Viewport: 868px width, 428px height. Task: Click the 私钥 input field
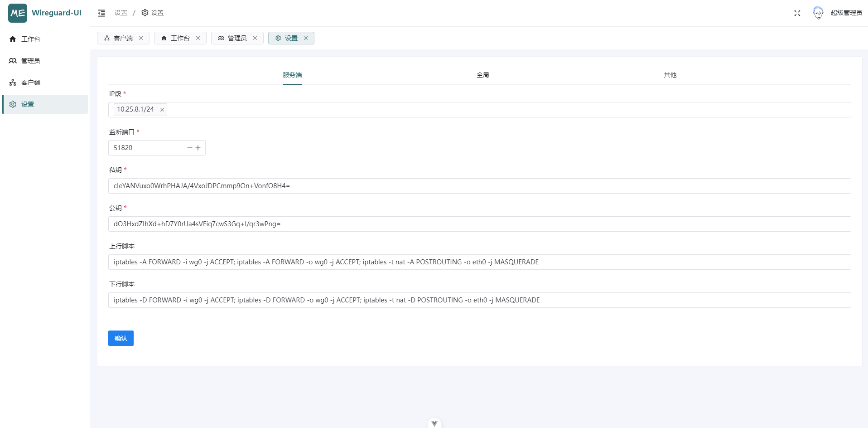[x=479, y=186]
